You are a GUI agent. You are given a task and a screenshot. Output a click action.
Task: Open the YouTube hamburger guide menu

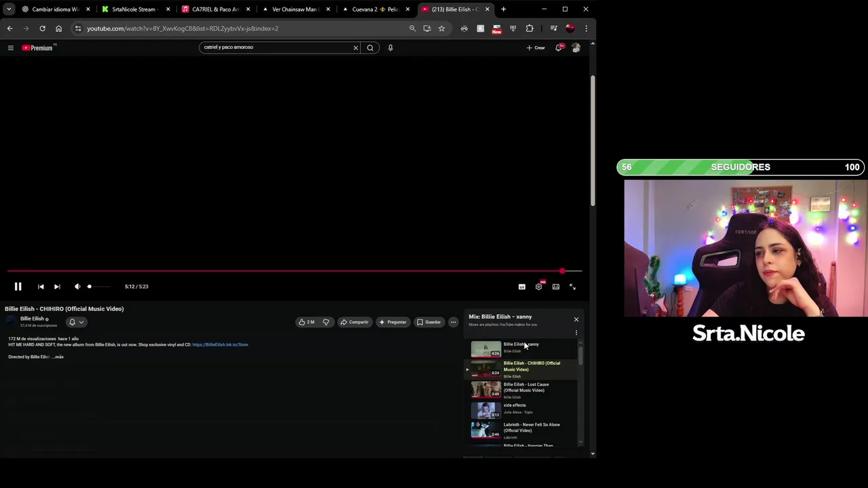[10, 47]
